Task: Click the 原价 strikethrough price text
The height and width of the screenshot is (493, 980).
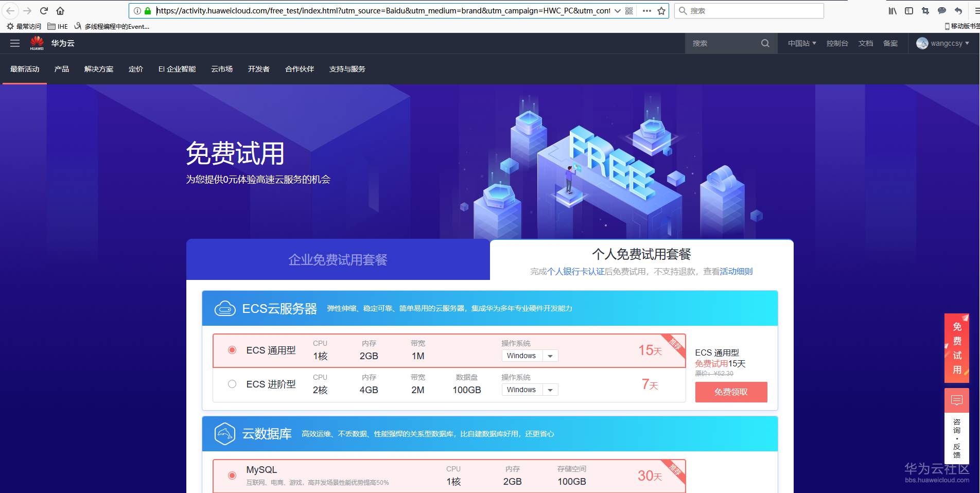Action: tap(714, 374)
